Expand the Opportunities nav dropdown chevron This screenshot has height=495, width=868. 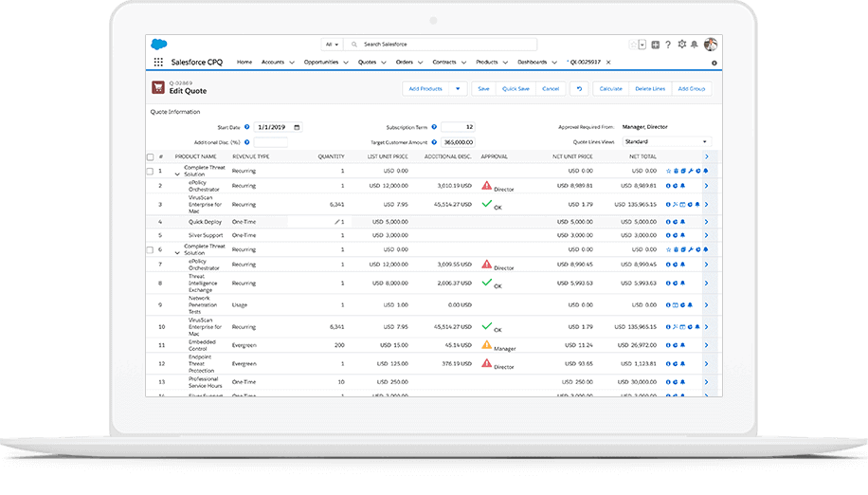(346, 63)
